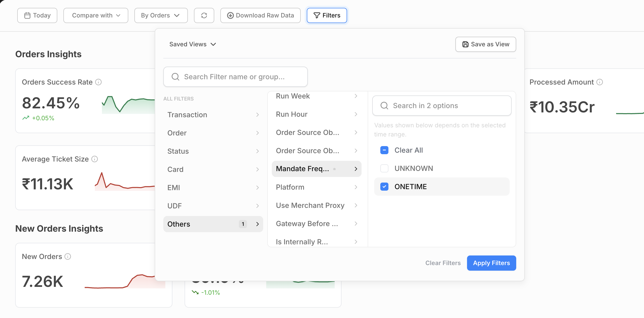Click info icon beside Processed Amount

click(600, 82)
